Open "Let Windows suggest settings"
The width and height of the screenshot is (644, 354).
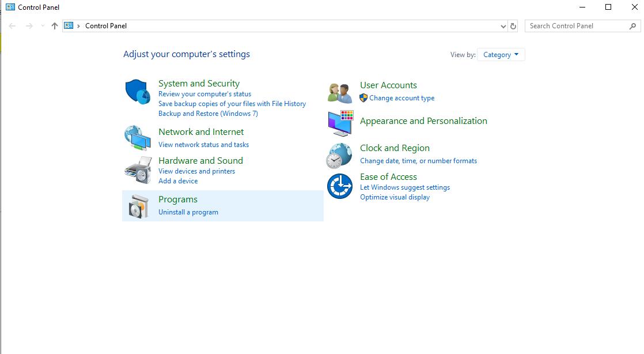pos(405,187)
